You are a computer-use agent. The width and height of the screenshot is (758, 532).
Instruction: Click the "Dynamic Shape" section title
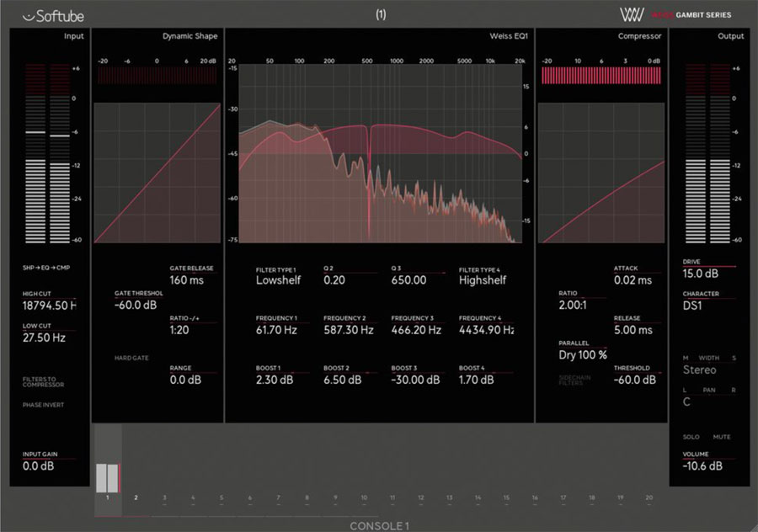pos(190,36)
